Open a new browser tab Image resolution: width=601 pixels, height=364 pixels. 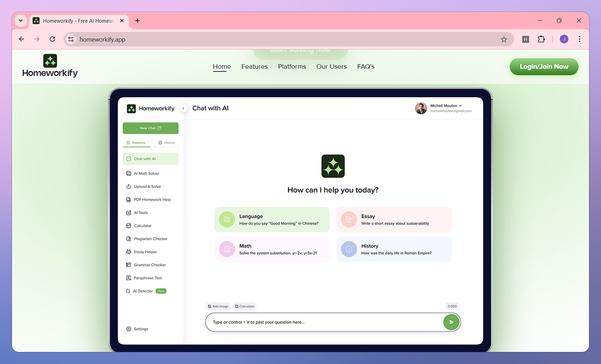click(x=138, y=21)
